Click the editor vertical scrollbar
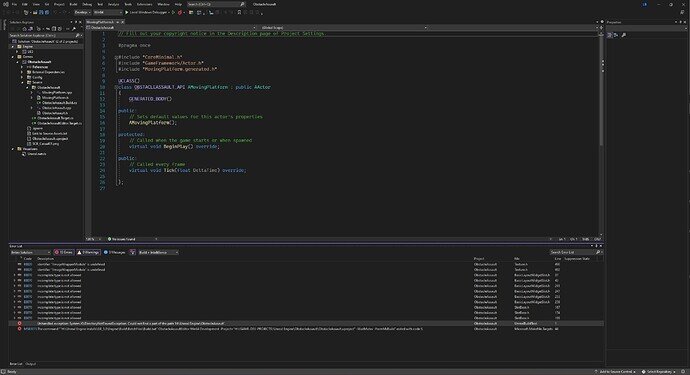Viewport: 690px width, 375px height. pyautogui.click(x=601, y=135)
